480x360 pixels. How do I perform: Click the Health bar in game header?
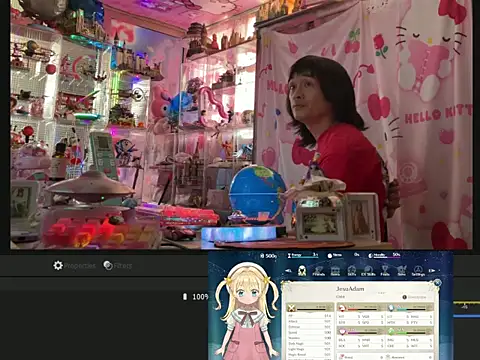(384, 255)
